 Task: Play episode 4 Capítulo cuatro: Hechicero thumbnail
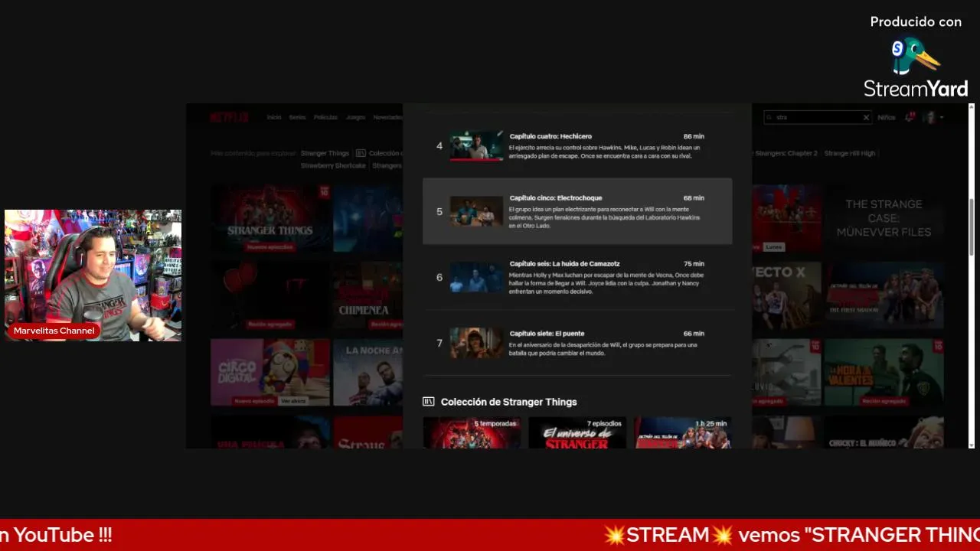(x=476, y=145)
